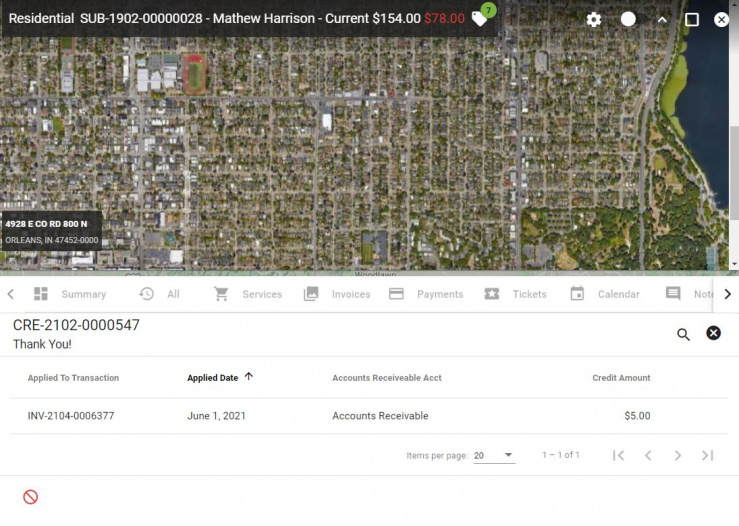Close credit CRE-2102-0000547 detail panel

click(713, 333)
